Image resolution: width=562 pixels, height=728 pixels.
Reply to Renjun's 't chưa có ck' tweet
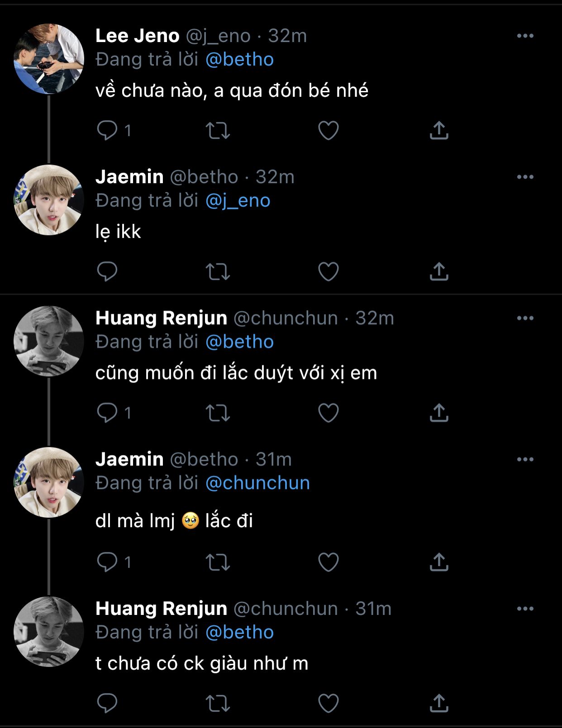pyautogui.click(x=107, y=703)
